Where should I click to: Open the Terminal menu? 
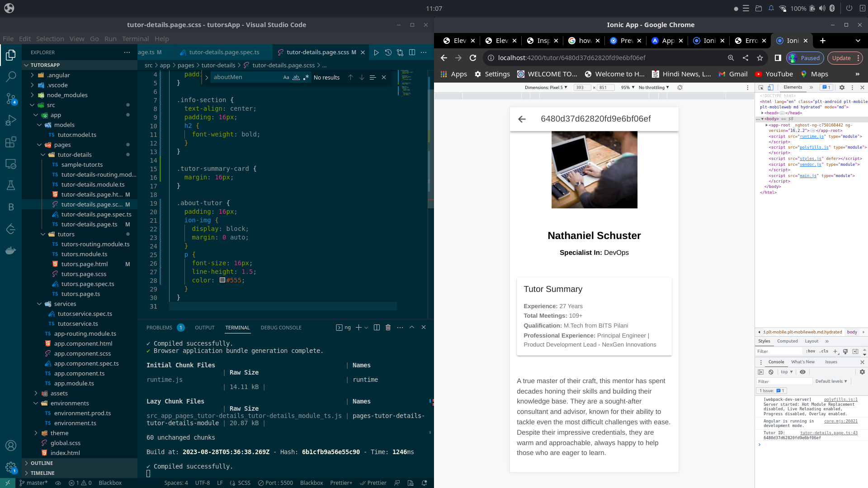pyautogui.click(x=135, y=39)
